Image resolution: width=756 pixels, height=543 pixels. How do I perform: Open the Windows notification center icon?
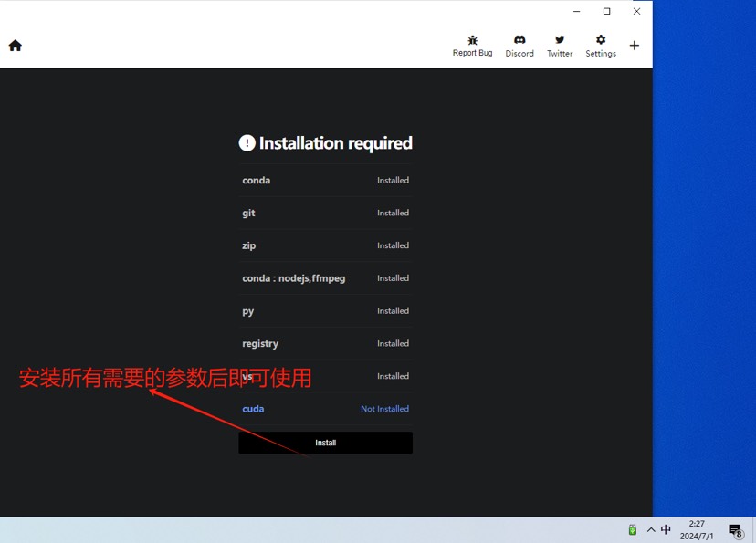735,530
